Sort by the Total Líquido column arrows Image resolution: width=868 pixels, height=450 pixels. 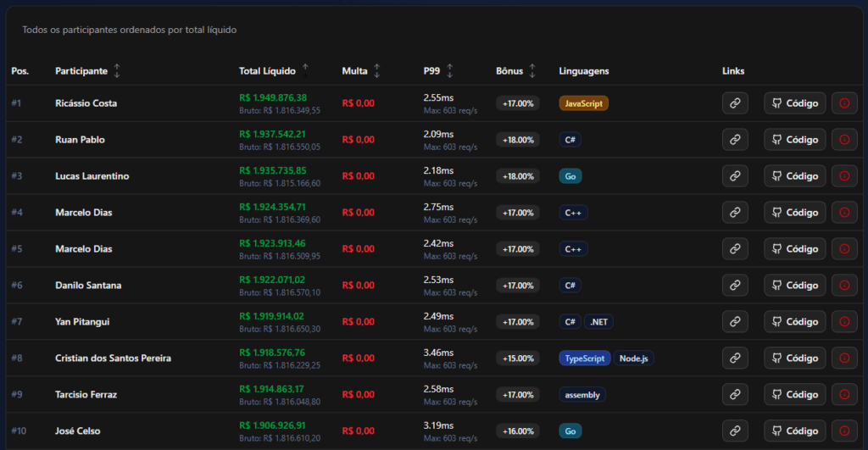click(305, 71)
